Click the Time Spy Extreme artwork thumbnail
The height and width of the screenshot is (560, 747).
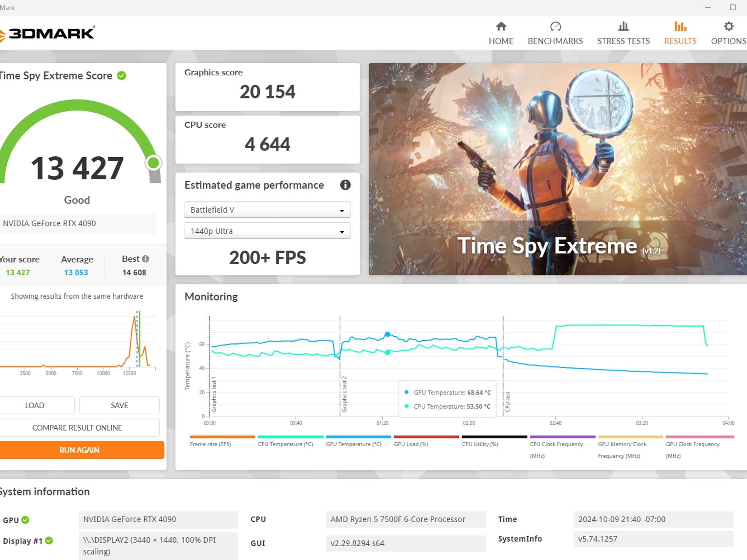click(557, 169)
